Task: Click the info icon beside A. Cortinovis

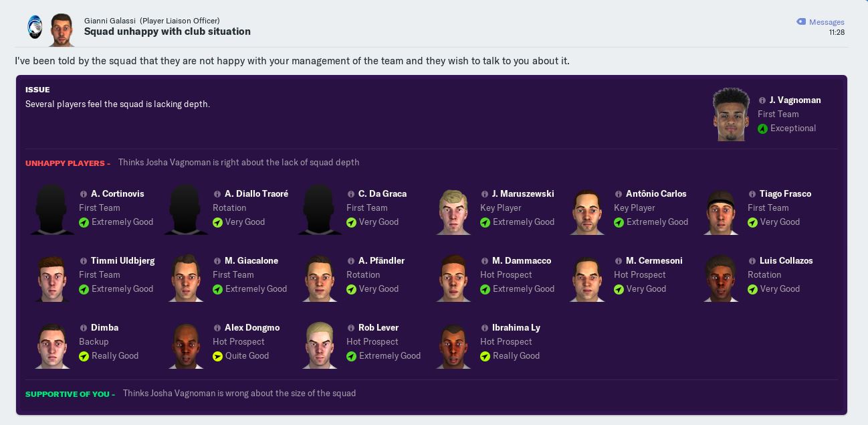Action: tap(84, 194)
